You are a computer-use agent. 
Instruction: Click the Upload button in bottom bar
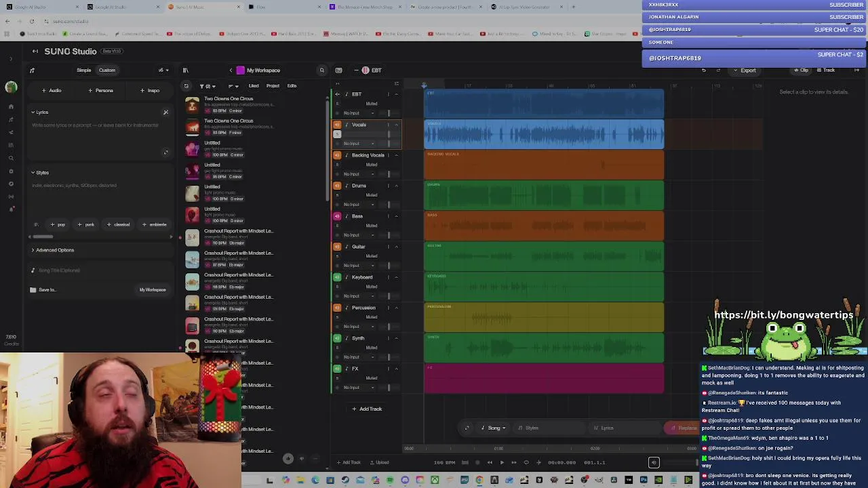379,462
